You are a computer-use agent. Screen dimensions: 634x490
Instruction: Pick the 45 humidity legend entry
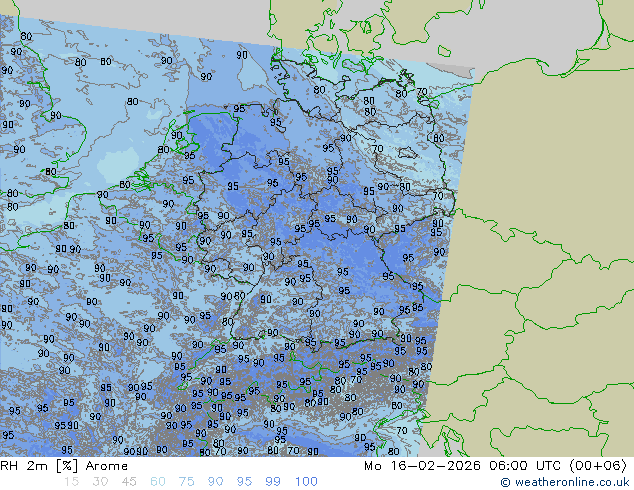pos(129,482)
